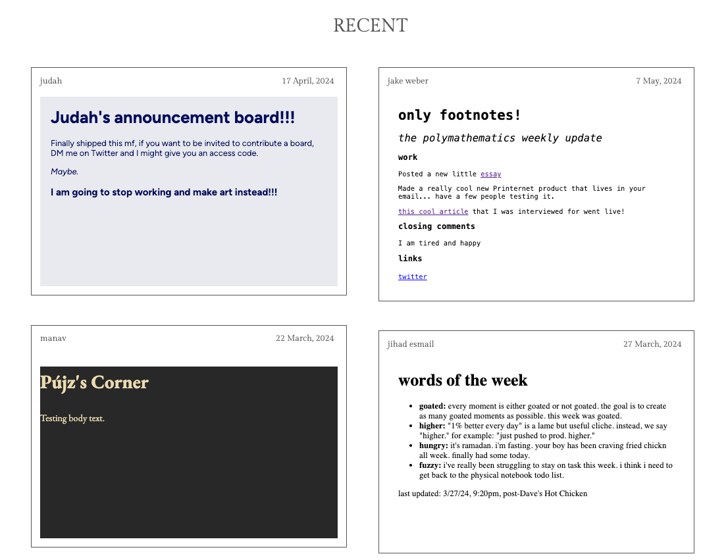Click the 'last updated: 3/27/24' line
Screen dimensions: 728x560
(x=492, y=494)
